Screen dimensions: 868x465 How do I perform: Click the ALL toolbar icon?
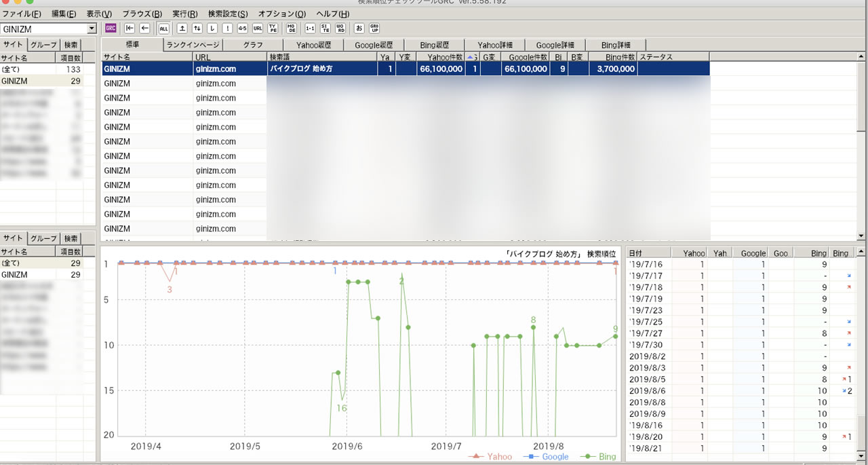pyautogui.click(x=163, y=29)
